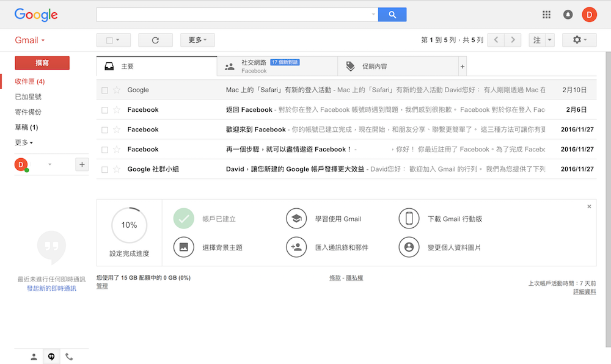Open the Hangouts conversations icon
This screenshot has width=611, height=364.
tap(51, 357)
